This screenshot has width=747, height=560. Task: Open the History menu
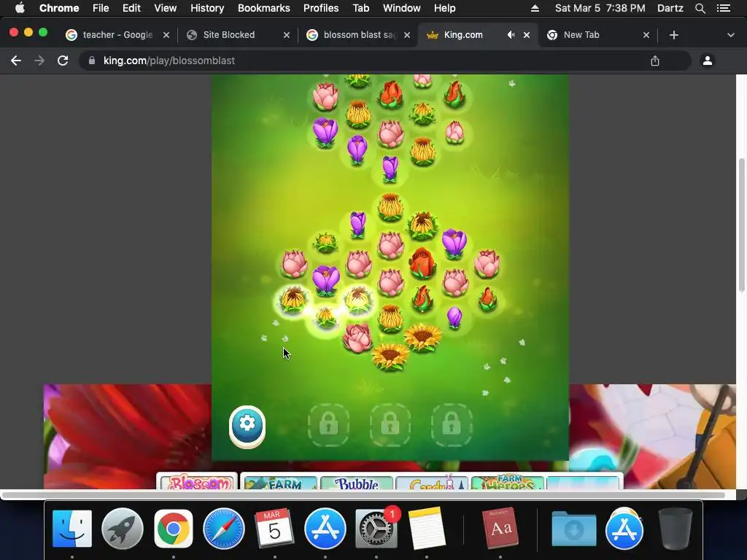207,8
